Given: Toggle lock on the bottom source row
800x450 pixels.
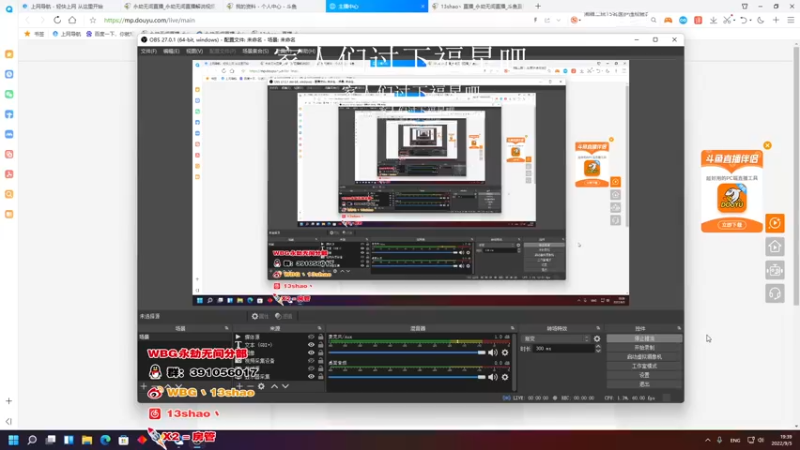Looking at the screenshot, I should point(320,377).
